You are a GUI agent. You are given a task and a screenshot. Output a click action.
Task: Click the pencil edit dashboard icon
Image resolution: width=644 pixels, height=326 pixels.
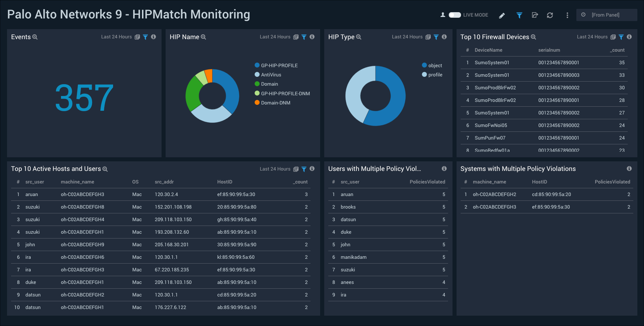(502, 16)
